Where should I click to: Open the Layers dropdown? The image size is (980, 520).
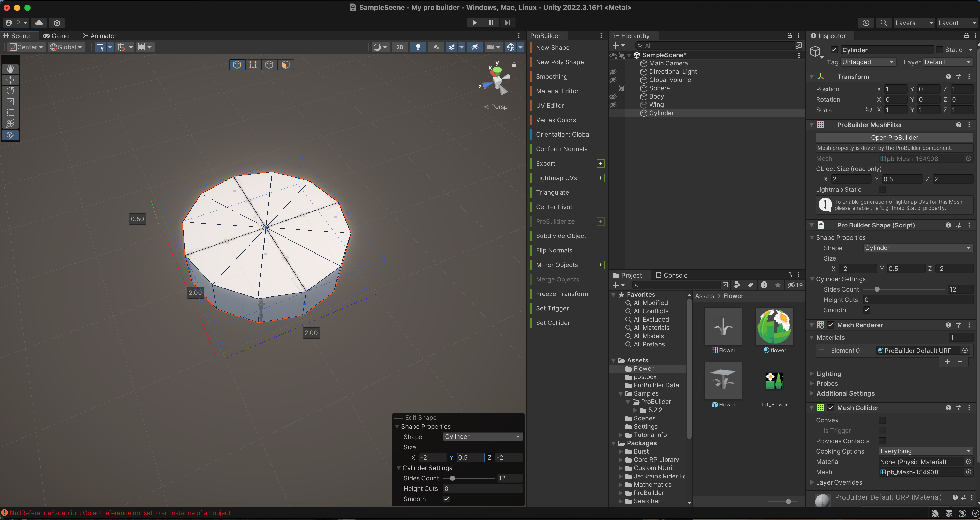pyautogui.click(x=914, y=23)
